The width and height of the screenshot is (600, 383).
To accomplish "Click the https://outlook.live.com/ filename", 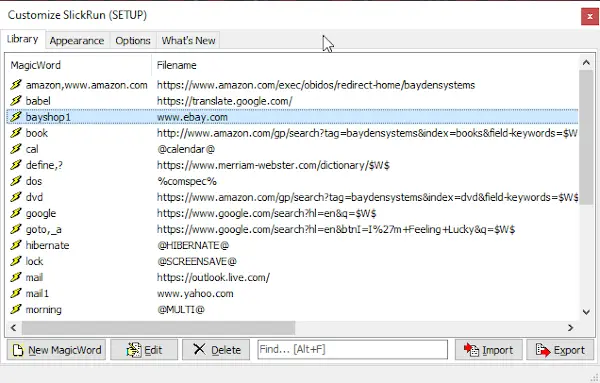I will [x=214, y=277].
